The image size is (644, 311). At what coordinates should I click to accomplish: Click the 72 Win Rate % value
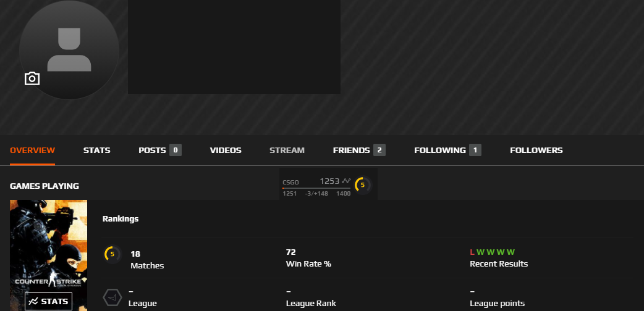point(290,252)
